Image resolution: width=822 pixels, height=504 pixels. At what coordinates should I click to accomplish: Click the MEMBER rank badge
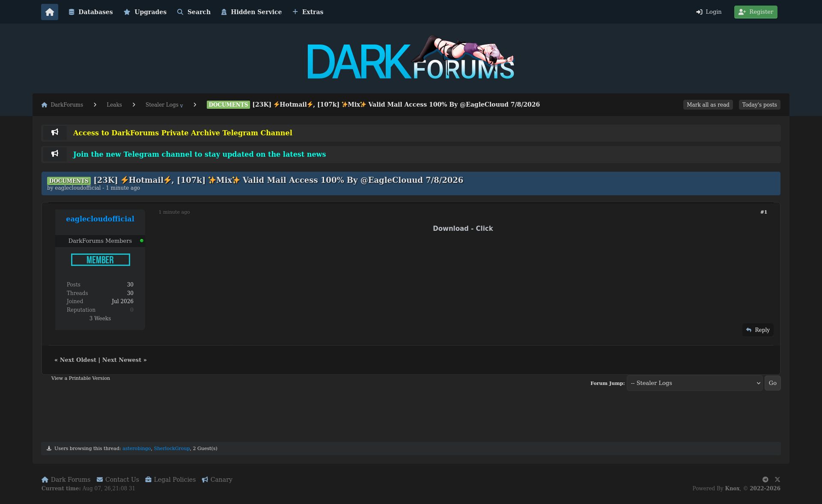point(101,260)
